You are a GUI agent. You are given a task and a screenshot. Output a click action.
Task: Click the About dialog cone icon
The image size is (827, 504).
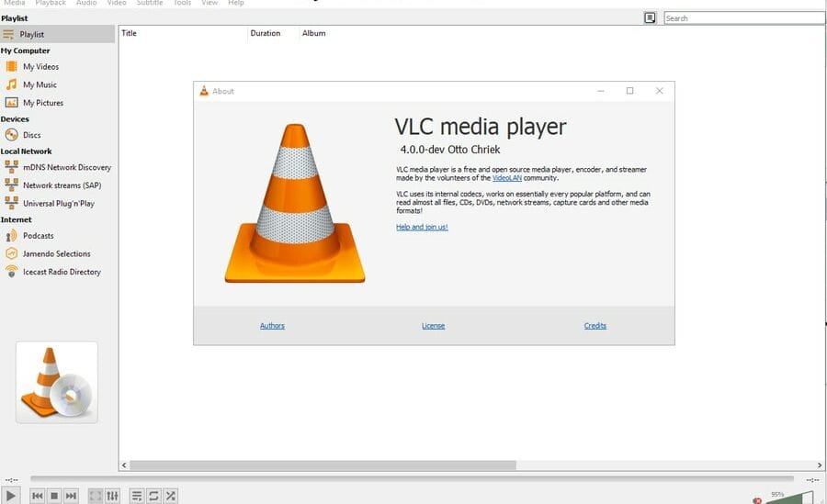tap(204, 91)
